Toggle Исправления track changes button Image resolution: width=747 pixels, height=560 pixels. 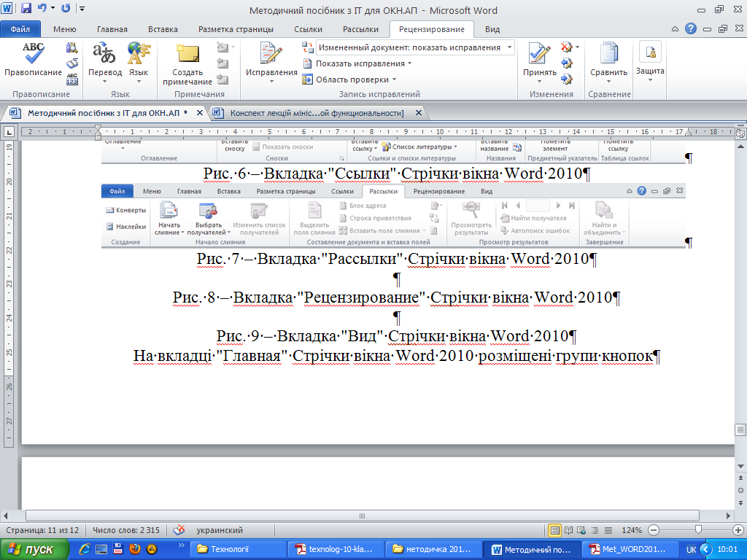[271, 59]
